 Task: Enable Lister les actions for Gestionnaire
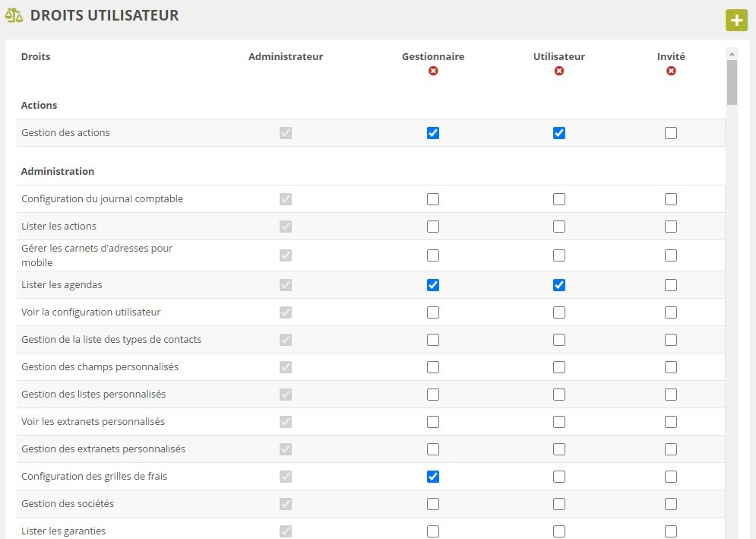433,227
